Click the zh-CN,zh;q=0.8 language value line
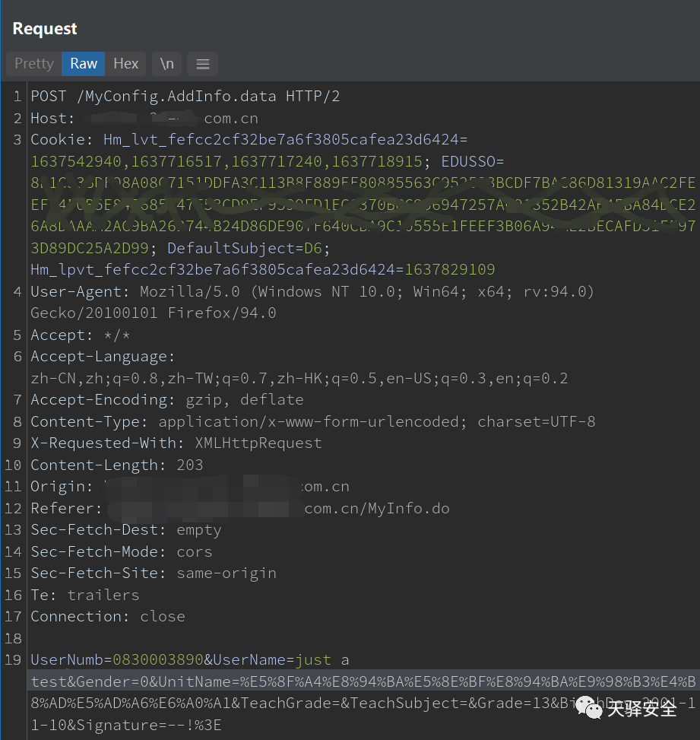 coord(299,379)
